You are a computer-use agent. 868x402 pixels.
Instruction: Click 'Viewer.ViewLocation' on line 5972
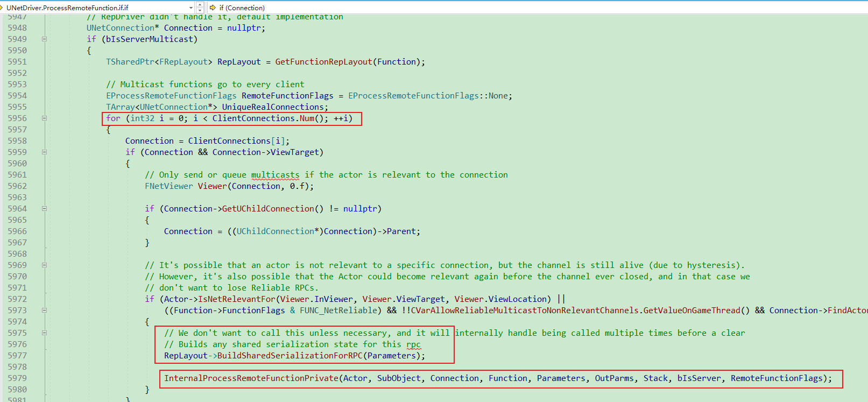click(500, 299)
